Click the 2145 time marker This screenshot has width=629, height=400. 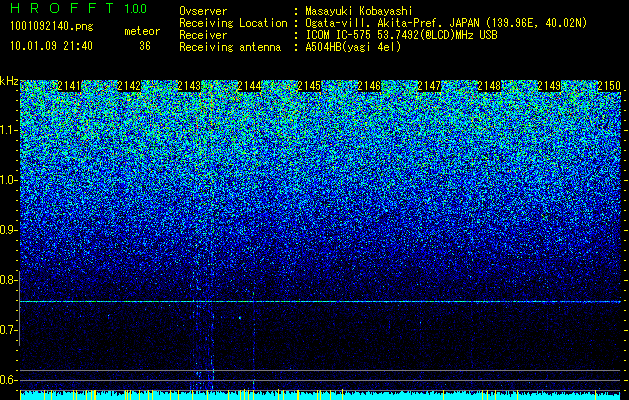(x=309, y=86)
